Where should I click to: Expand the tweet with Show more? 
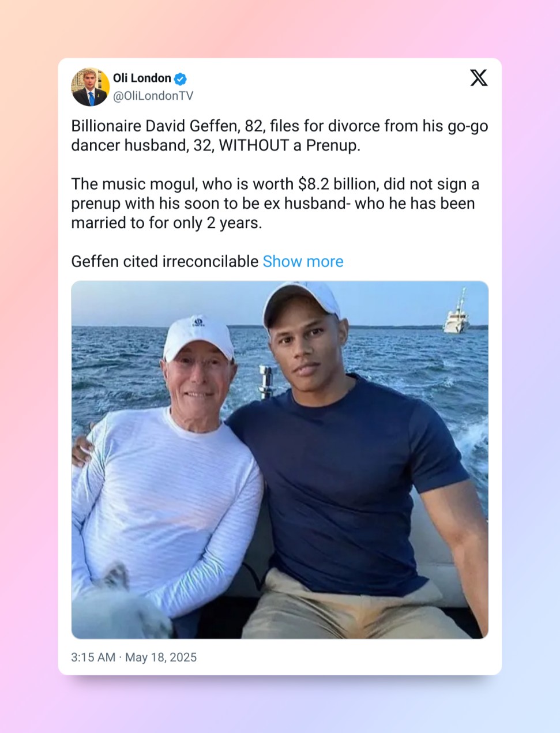pos(303,262)
